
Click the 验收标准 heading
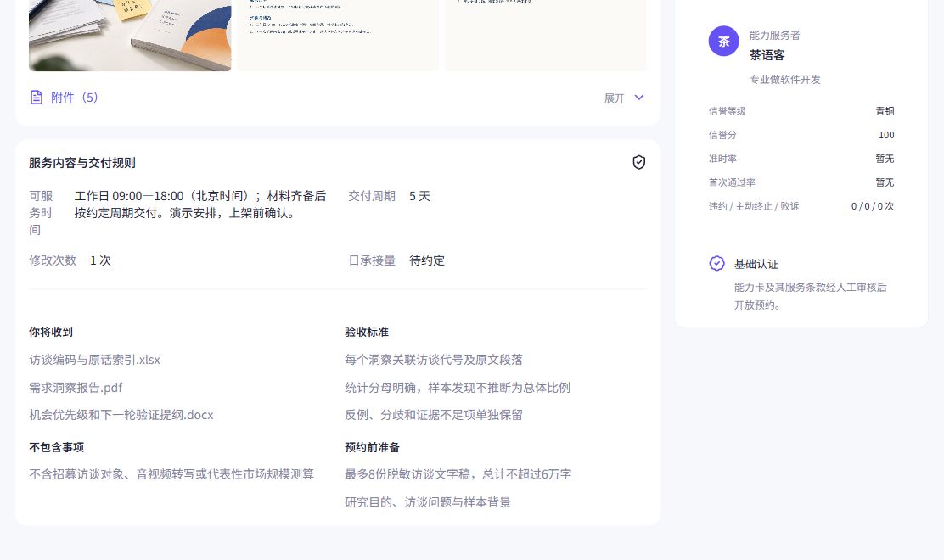point(367,332)
